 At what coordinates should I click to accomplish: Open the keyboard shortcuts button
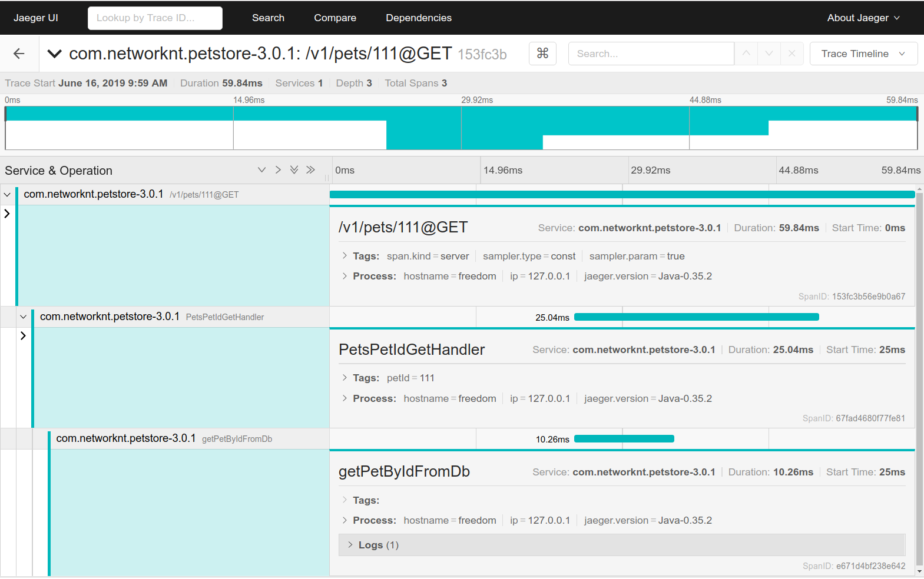pos(542,54)
